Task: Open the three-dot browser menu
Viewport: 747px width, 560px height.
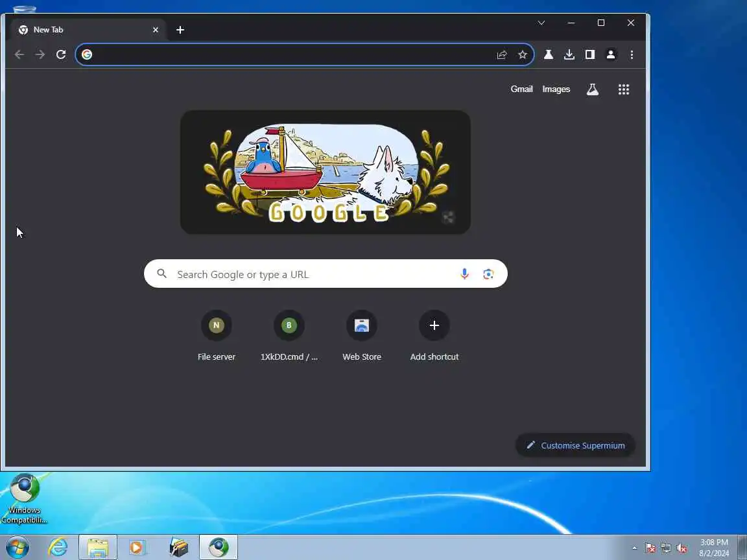Action: click(x=632, y=54)
